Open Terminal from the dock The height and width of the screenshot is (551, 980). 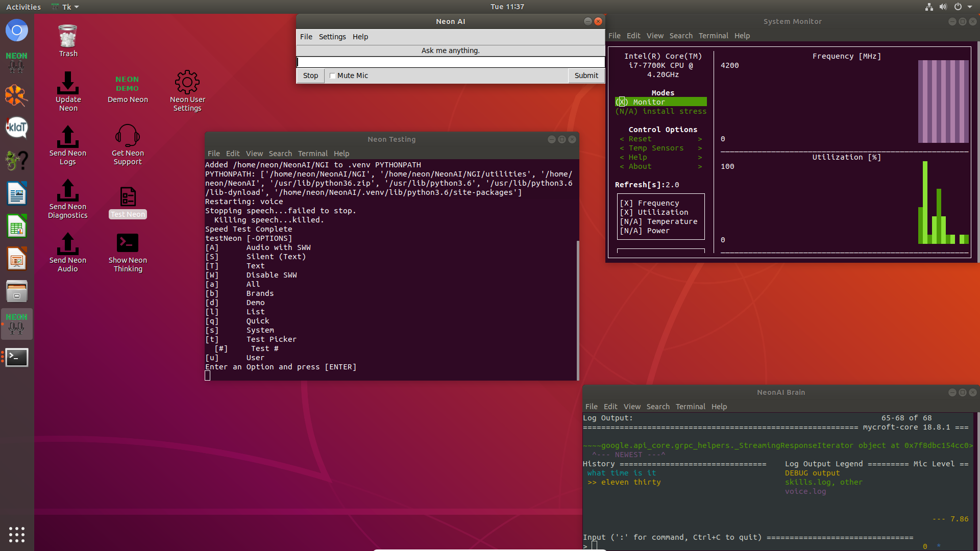[17, 357]
